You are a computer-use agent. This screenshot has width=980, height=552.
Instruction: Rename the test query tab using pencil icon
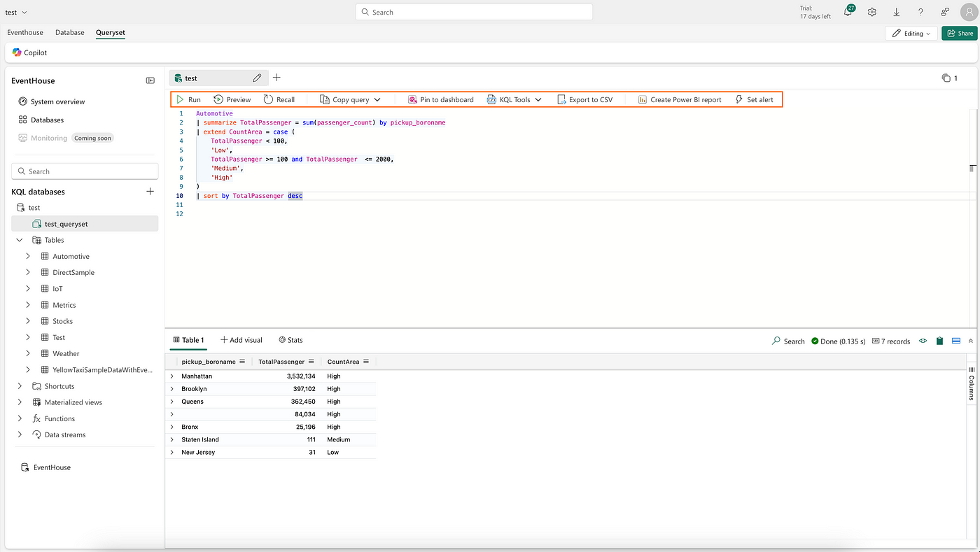click(257, 78)
